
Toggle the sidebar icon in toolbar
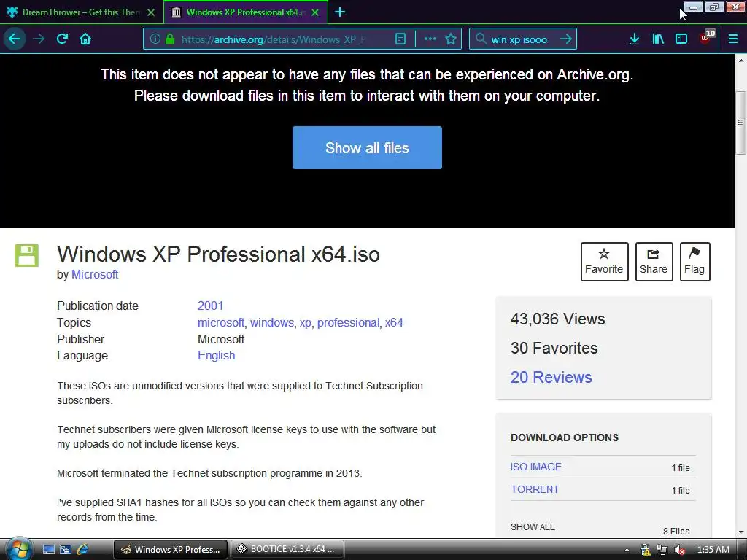click(x=681, y=39)
